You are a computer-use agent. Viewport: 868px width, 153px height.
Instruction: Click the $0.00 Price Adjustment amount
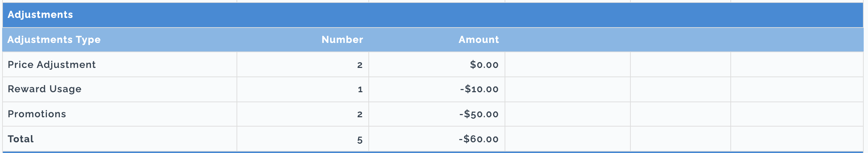coord(484,65)
